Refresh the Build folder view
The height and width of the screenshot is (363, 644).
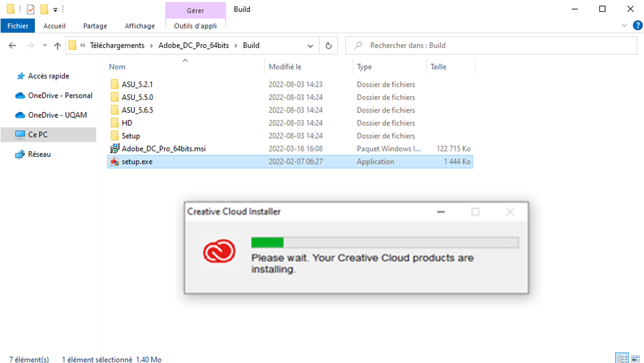[329, 45]
